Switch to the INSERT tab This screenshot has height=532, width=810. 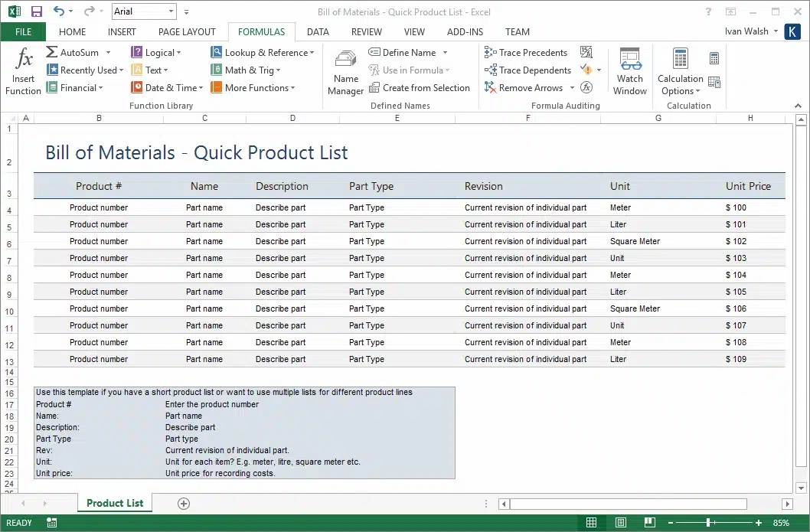coord(122,31)
